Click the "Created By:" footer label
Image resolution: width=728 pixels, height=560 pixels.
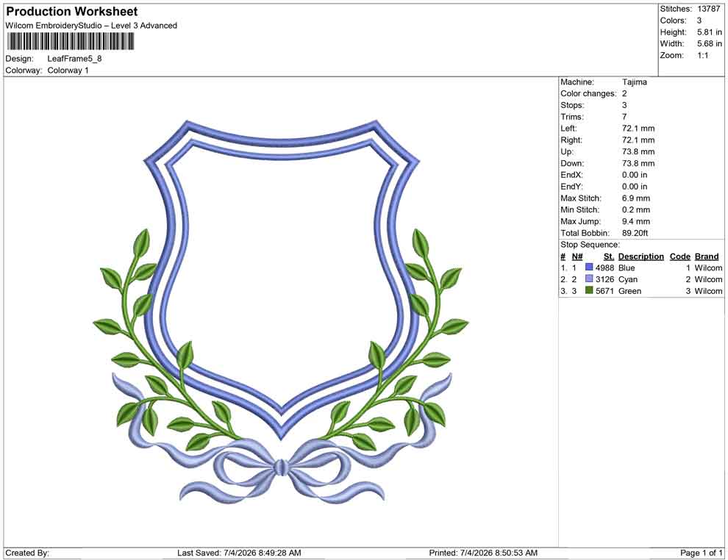pos(27,553)
